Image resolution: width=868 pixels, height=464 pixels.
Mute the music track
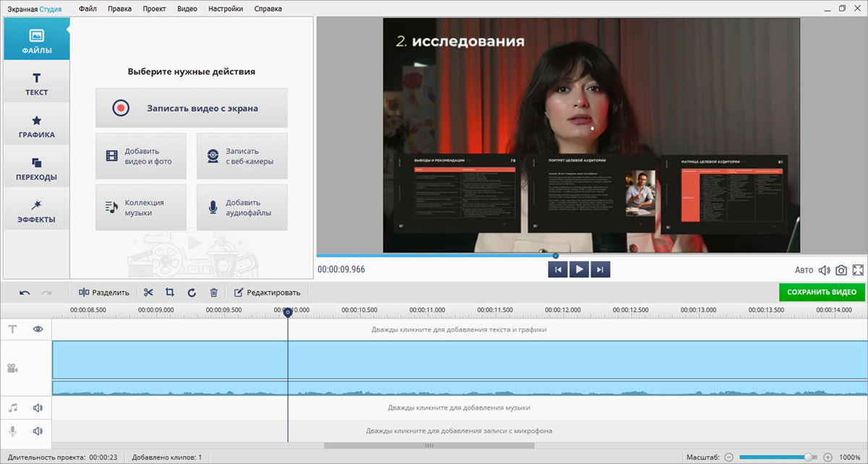coord(38,408)
